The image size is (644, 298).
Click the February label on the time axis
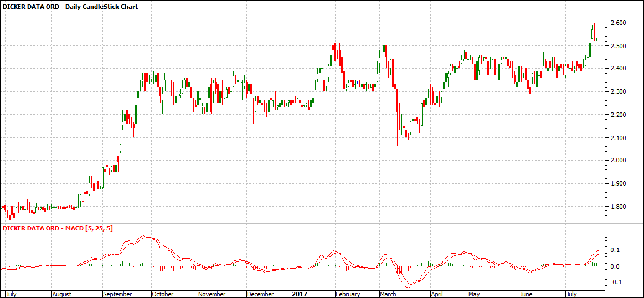pyautogui.click(x=348, y=294)
